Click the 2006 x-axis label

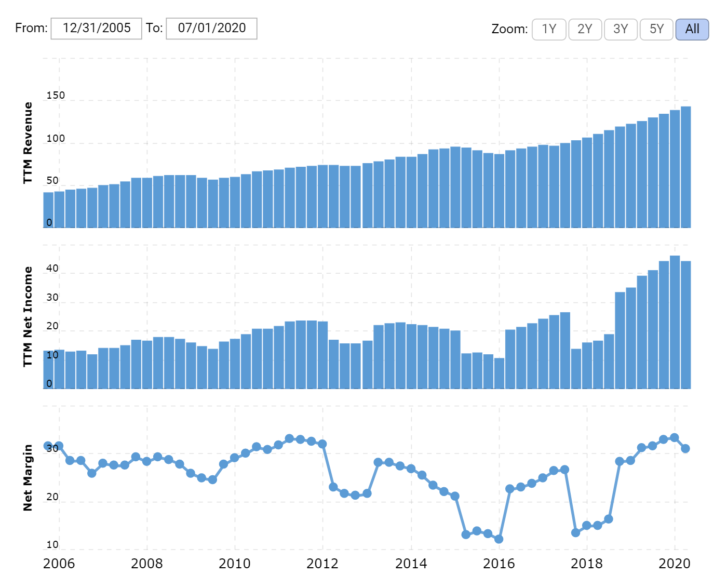(x=59, y=564)
